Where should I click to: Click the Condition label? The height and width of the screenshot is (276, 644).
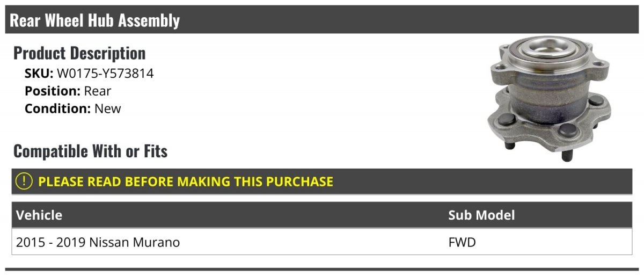(x=57, y=108)
